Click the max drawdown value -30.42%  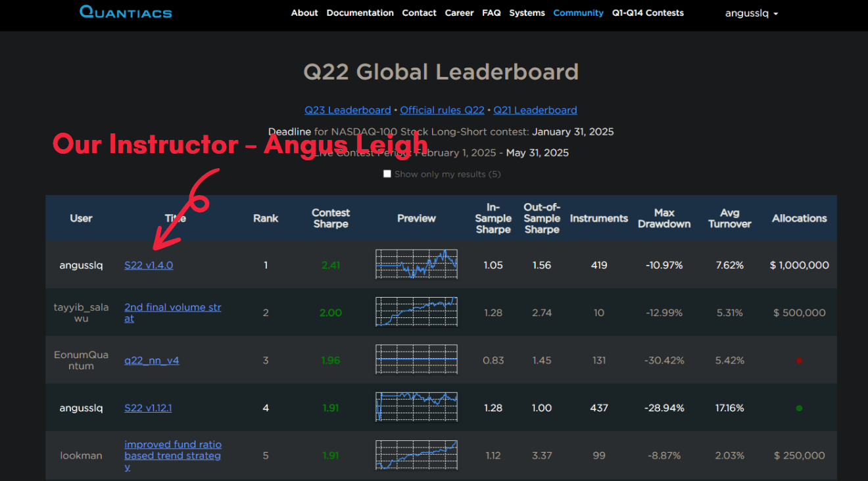click(664, 360)
